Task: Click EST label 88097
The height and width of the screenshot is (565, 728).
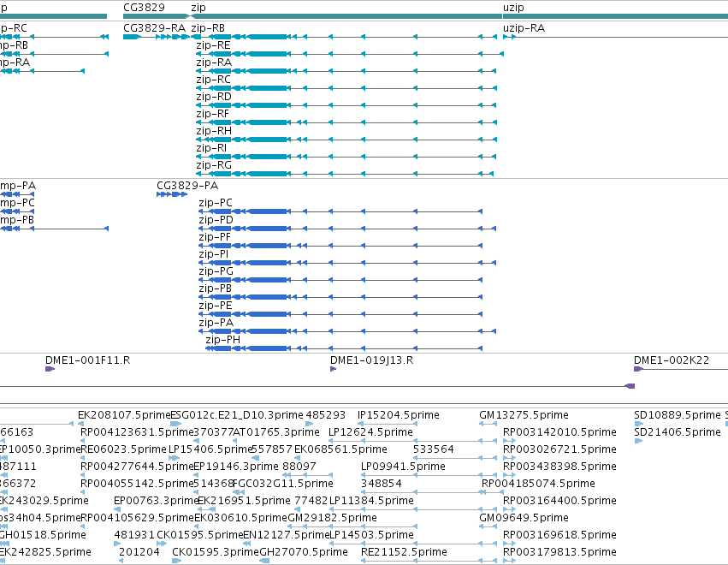Action: pos(299,467)
